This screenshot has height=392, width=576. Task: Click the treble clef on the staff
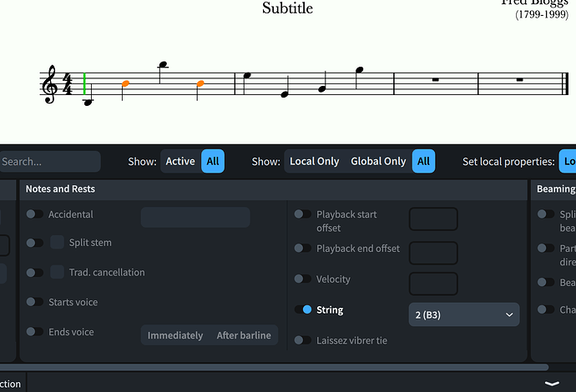pos(50,85)
